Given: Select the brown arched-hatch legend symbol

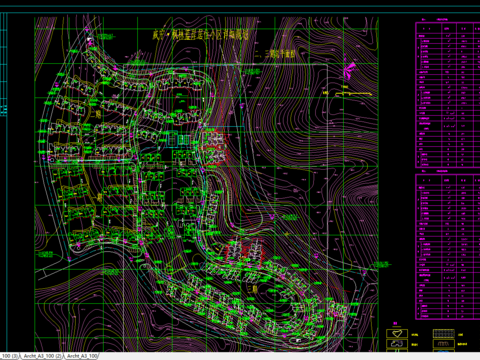Looking at the screenshot, I should 444,344.
